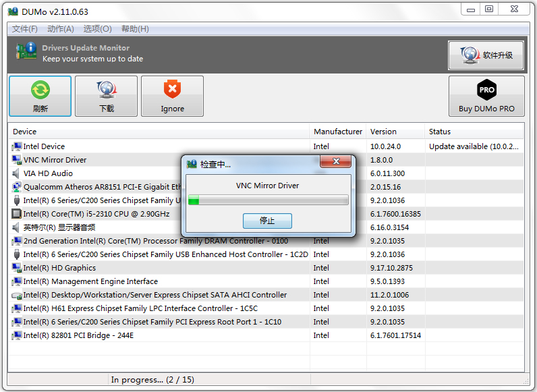The image size is (537, 392).
Task: Click the window resize grip in status bar
Action: [x=526, y=381]
